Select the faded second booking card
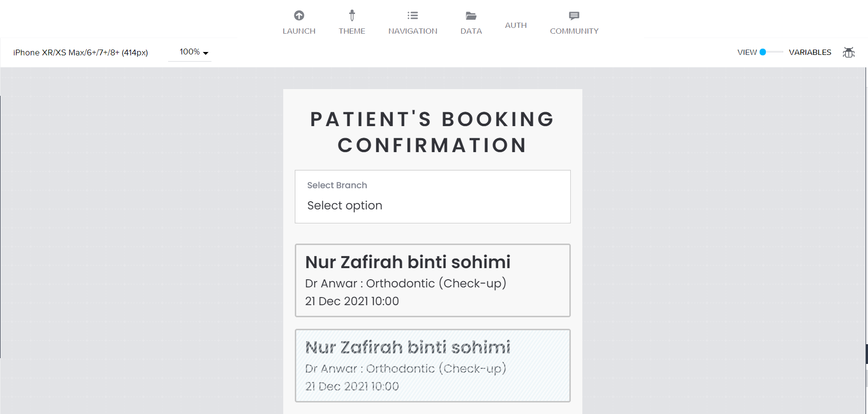Screen dimensions: 868x414 [x=433, y=365]
